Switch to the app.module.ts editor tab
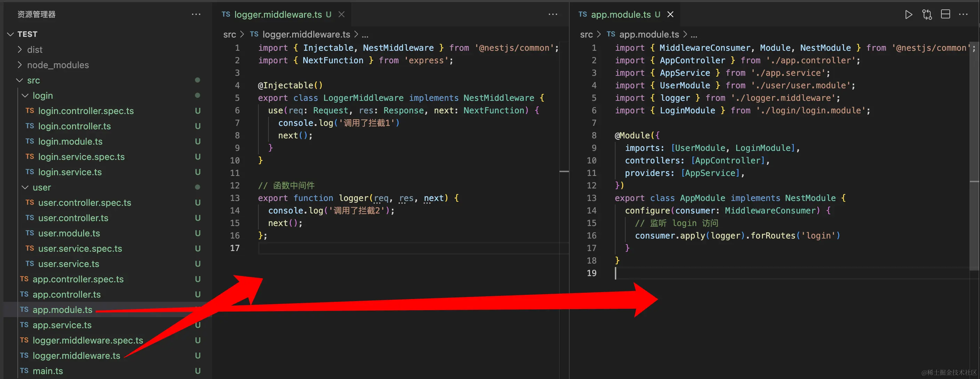Screen dimensions: 980x379 tap(620, 15)
